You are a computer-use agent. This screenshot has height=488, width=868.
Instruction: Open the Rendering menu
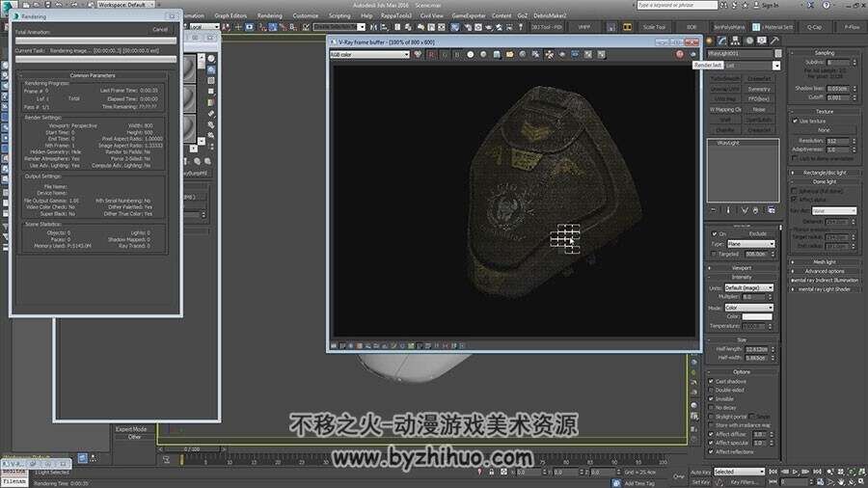270,16
